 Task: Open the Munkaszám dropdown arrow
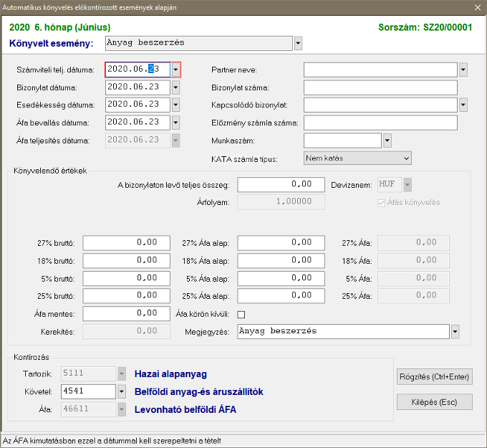pos(387,140)
